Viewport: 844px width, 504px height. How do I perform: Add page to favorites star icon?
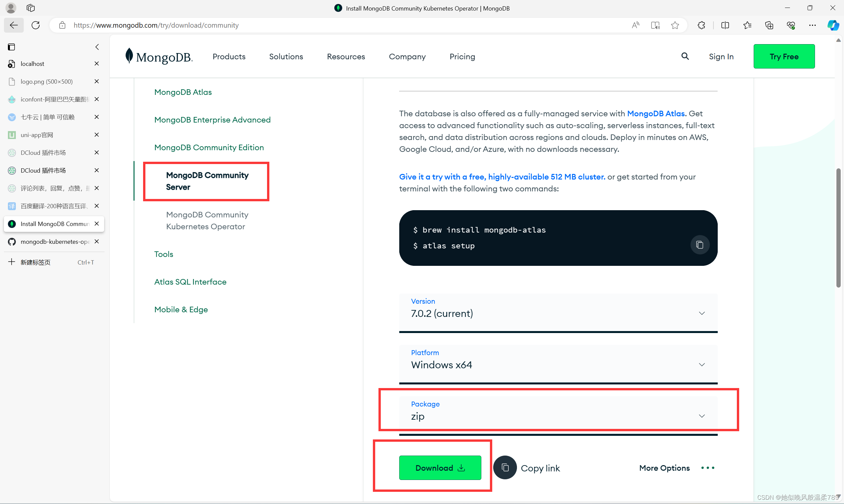click(675, 25)
